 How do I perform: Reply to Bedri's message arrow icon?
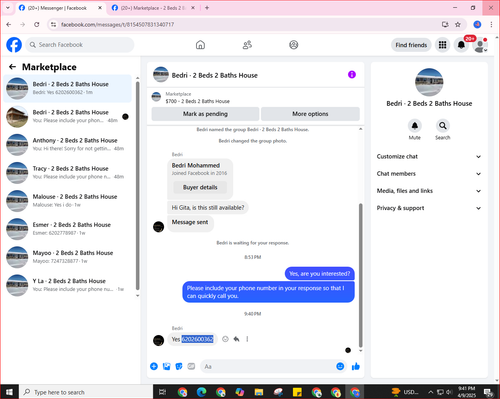tap(236, 339)
